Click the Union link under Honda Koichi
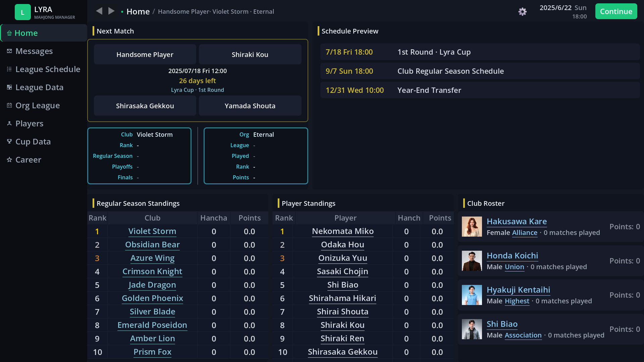The width and height of the screenshot is (644, 362). 514,267
